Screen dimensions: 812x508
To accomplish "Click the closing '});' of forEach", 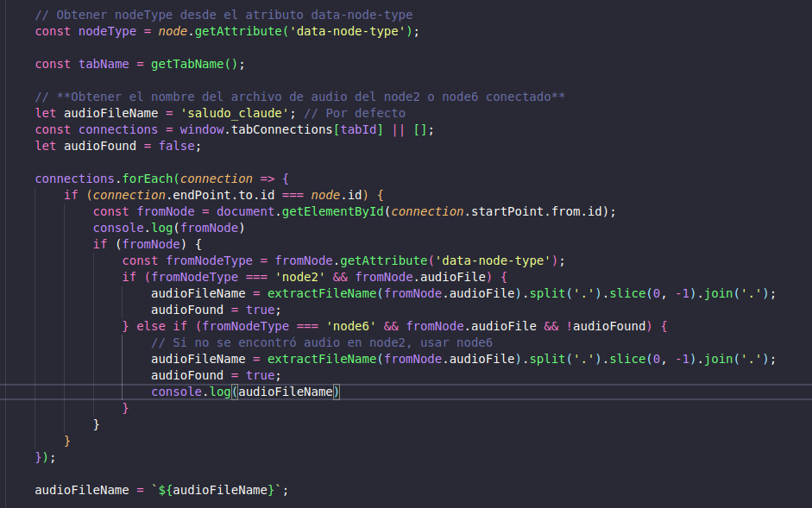I will [x=45, y=457].
